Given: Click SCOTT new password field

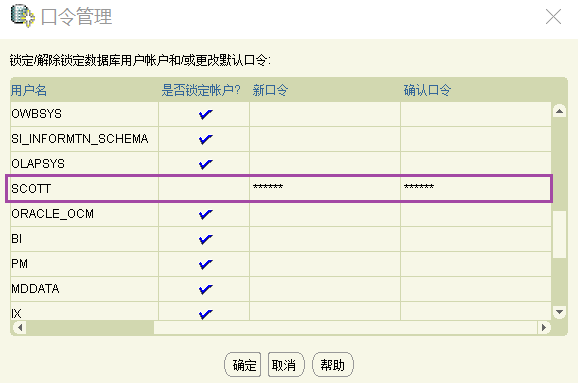Looking at the screenshot, I should [325, 189].
